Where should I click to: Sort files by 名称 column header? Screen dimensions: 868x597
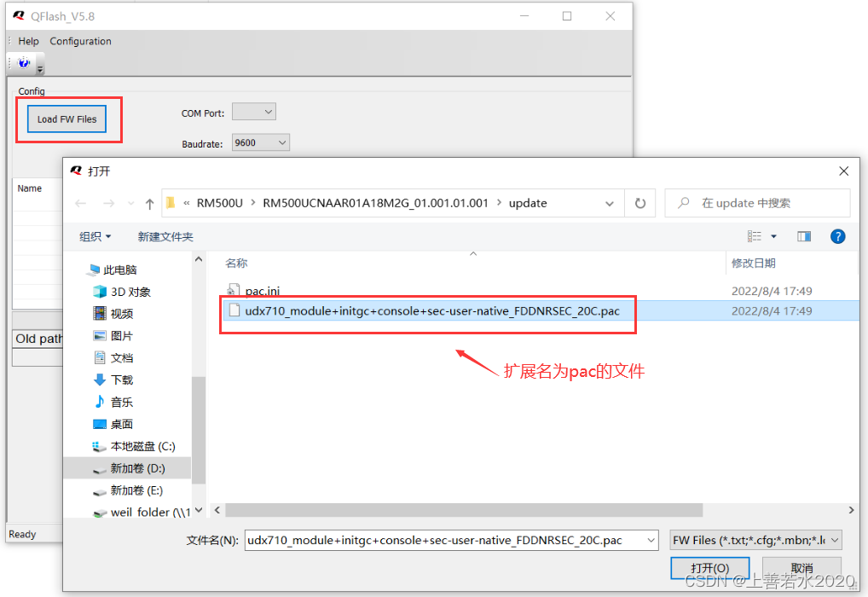236,263
